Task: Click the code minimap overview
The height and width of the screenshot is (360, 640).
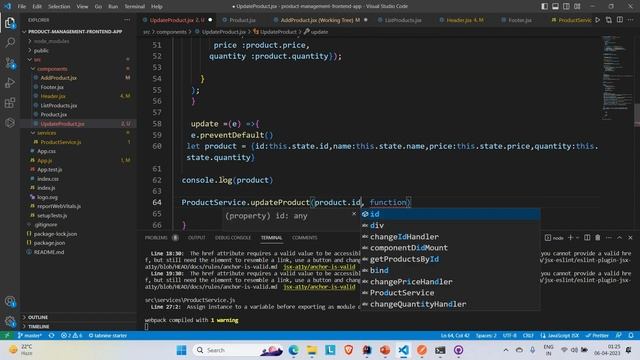Action: (616, 78)
